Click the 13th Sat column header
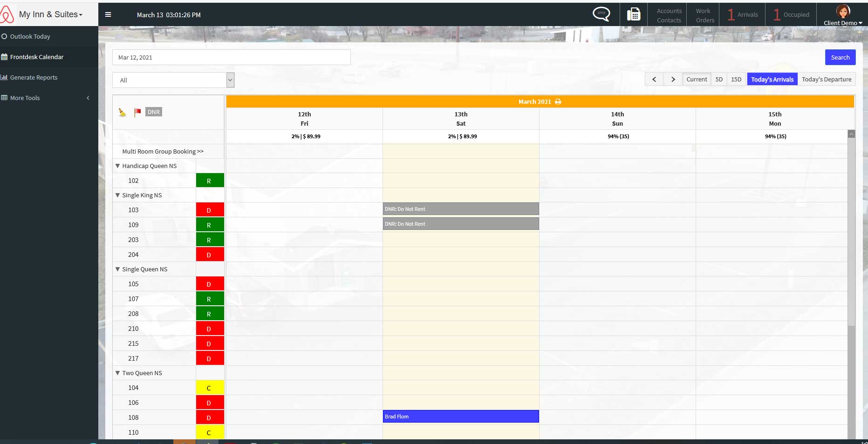Screen dimensions: 868x444 point(461,119)
